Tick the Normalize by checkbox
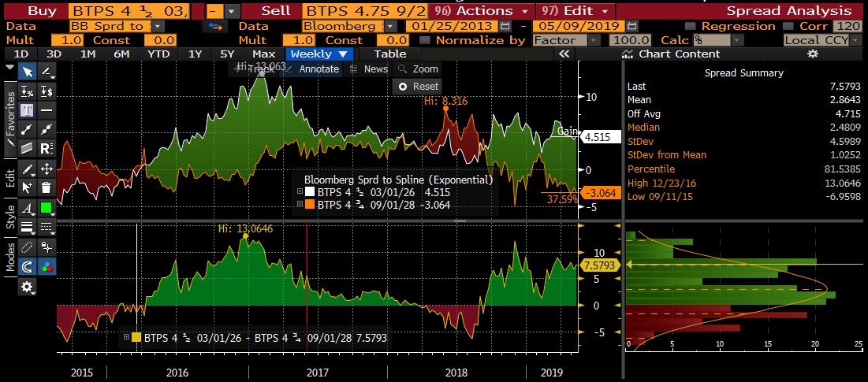Image resolution: width=868 pixels, height=382 pixels. click(x=425, y=40)
